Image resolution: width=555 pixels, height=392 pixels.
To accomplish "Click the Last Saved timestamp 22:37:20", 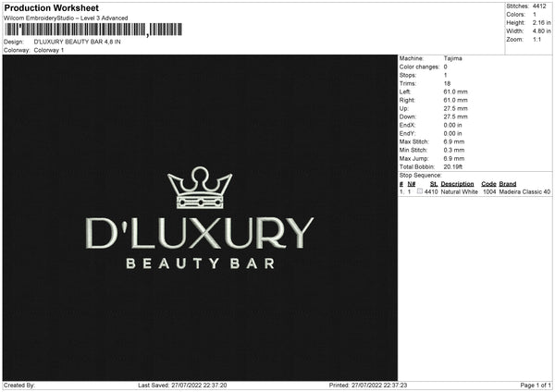I will pos(199,386).
